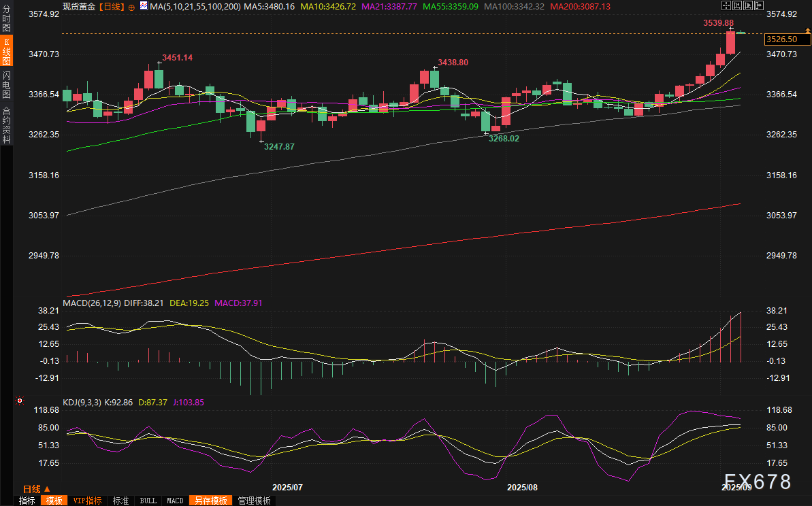Image resolution: width=812 pixels, height=506 pixels.
Task: Toggle the MA200 moving average label
Action: 580,6
